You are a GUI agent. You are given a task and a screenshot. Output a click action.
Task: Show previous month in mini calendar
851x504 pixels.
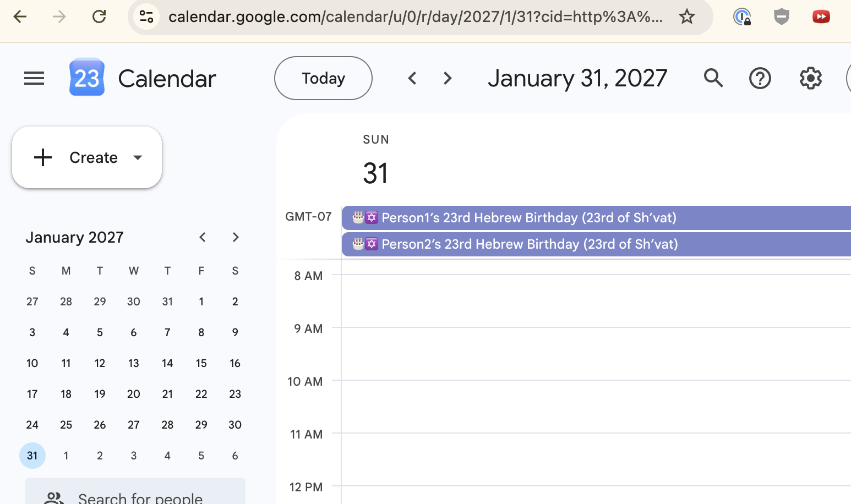click(203, 237)
